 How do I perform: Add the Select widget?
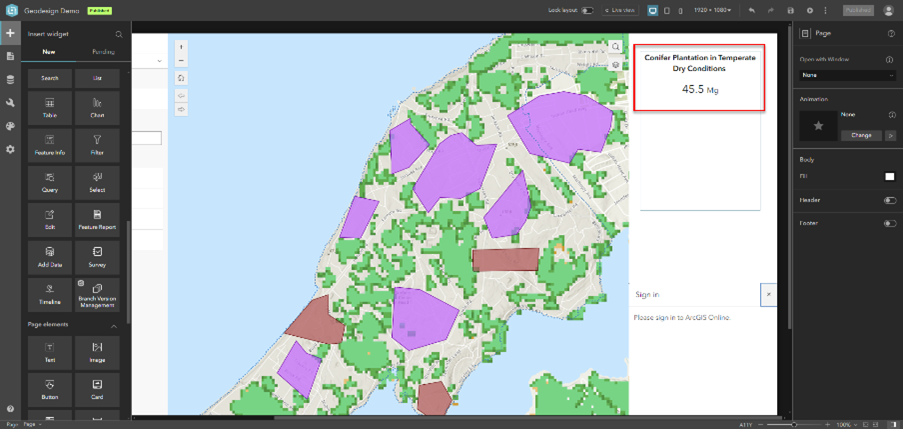(x=97, y=183)
